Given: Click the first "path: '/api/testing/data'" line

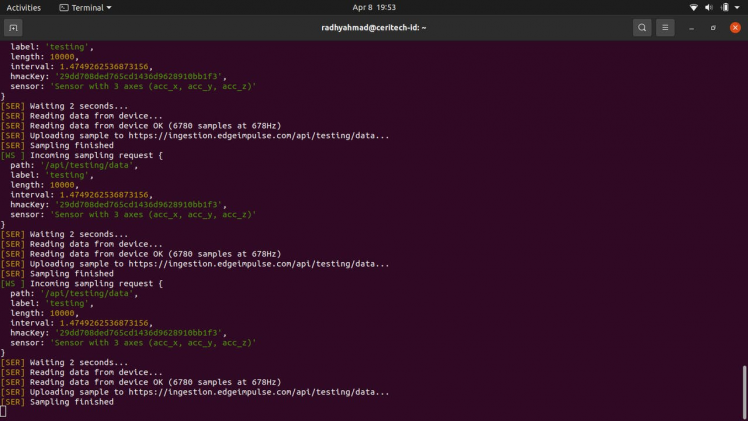Looking at the screenshot, I should pyautogui.click(x=74, y=165).
